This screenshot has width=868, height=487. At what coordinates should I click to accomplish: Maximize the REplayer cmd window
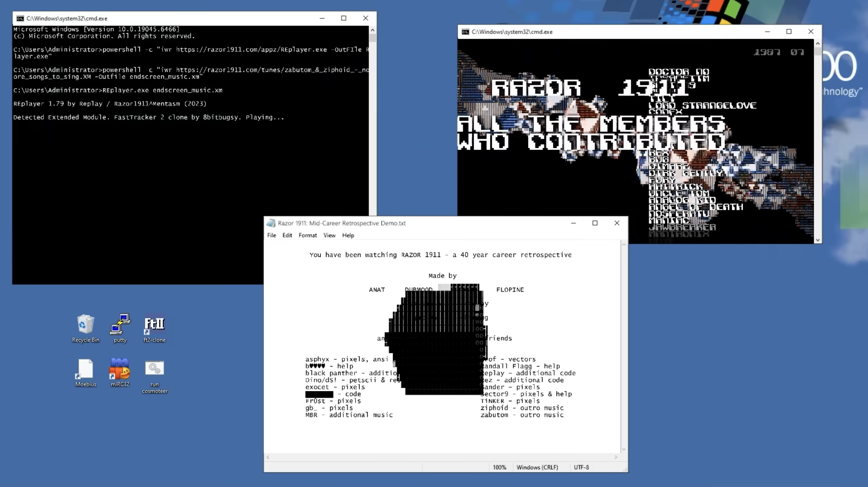click(344, 18)
